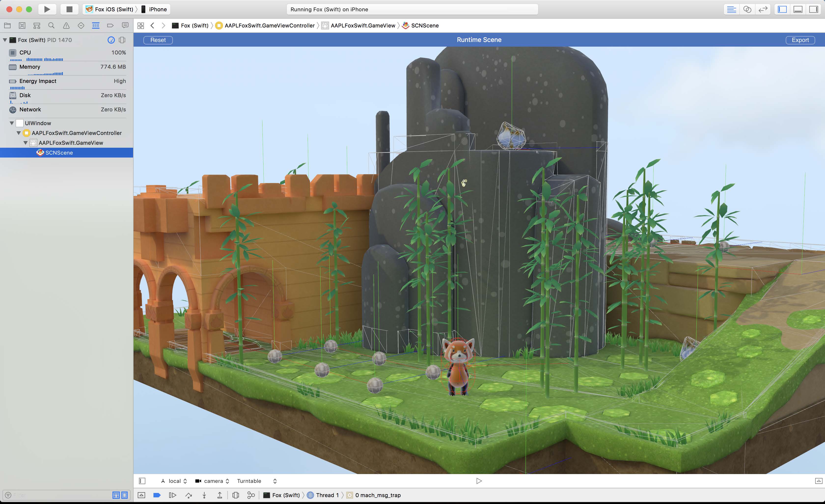This screenshot has height=504, width=825.
Task: Click AAPLFoxSwift.GameView in jump bar
Action: [x=358, y=26]
